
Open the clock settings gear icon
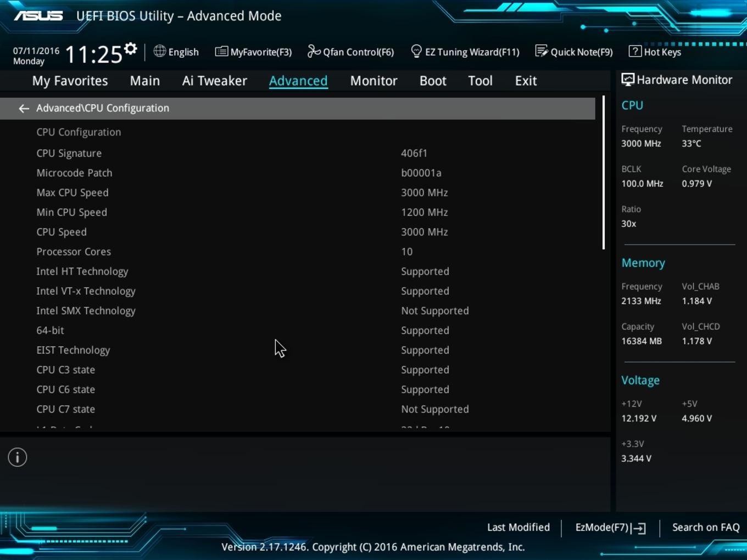[131, 49]
